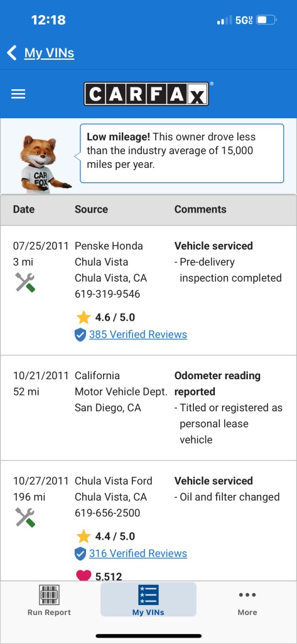Switch to the Run Report tab
This screenshot has height=644, width=297.
(49, 600)
